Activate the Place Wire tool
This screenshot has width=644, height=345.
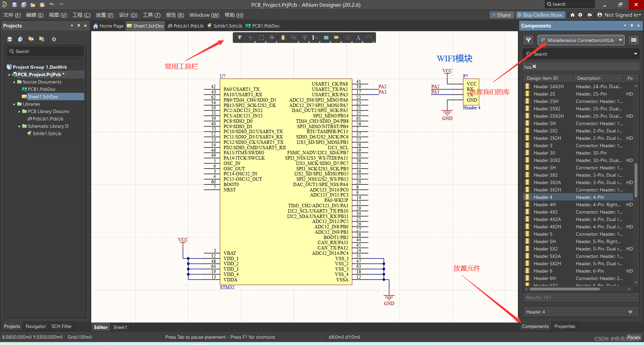[294, 38]
